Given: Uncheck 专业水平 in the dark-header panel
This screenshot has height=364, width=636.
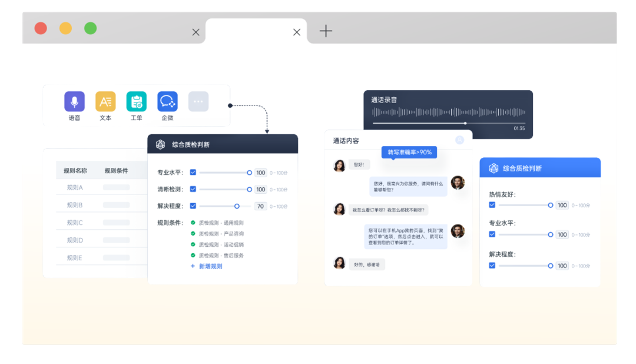Looking at the screenshot, I should click(x=193, y=173).
